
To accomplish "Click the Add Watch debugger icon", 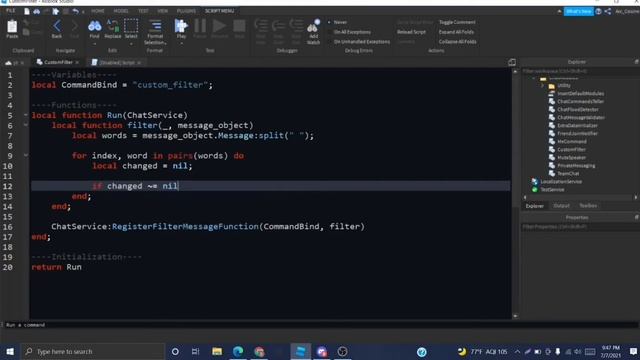I will coord(313,27).
